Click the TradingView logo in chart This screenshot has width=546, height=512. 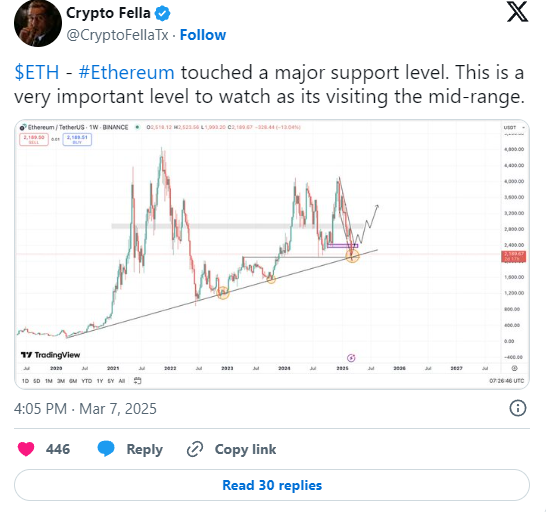pyautogui.click(x=50, y=355)
